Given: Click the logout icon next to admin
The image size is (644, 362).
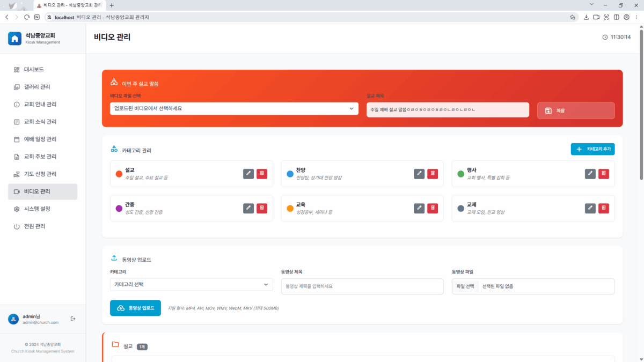Looking at the screenshot, I should 73,319.
